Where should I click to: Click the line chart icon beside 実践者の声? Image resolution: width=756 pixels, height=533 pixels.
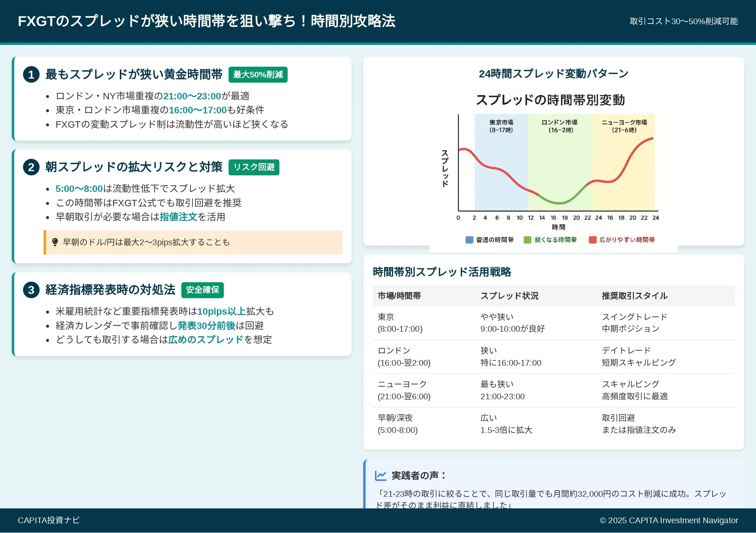point(380,475)
